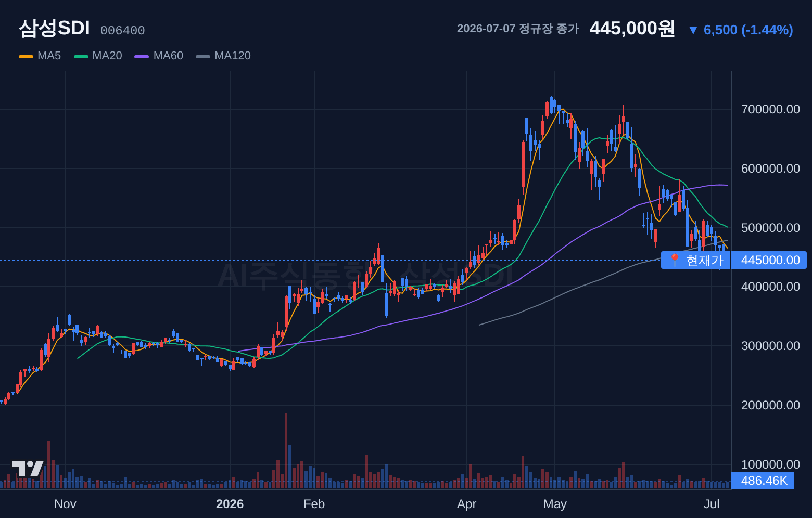Click the 700000.00 price axis label
812x518 pixels.
click(771, 109)
